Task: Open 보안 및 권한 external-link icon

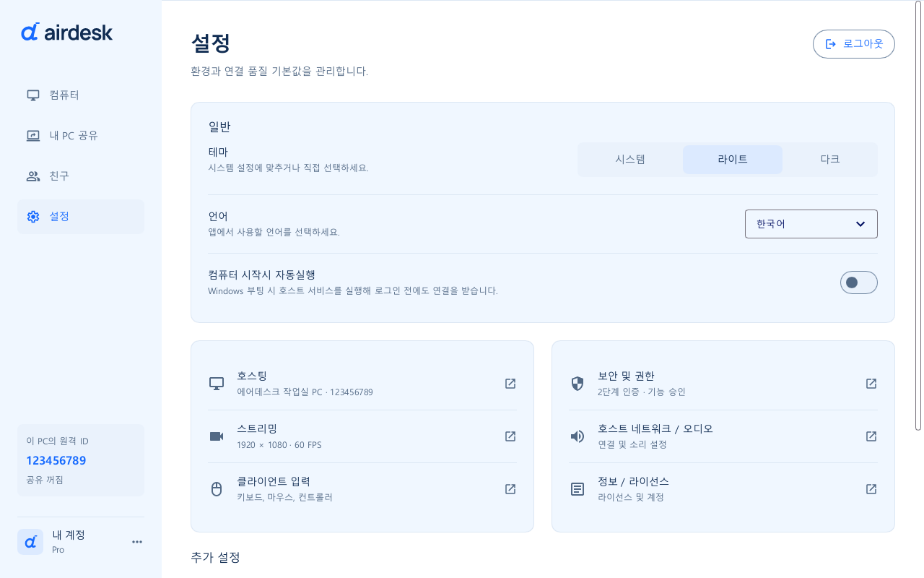Action: pos(871,384)
